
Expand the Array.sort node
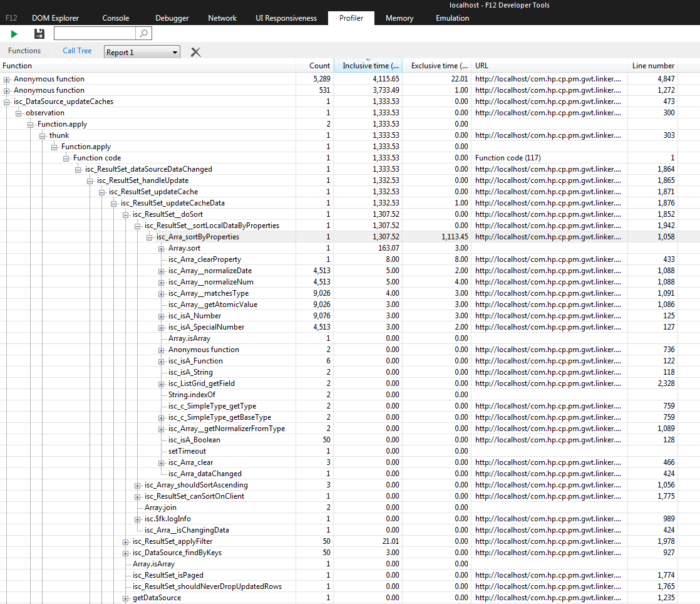pos(162,248)
